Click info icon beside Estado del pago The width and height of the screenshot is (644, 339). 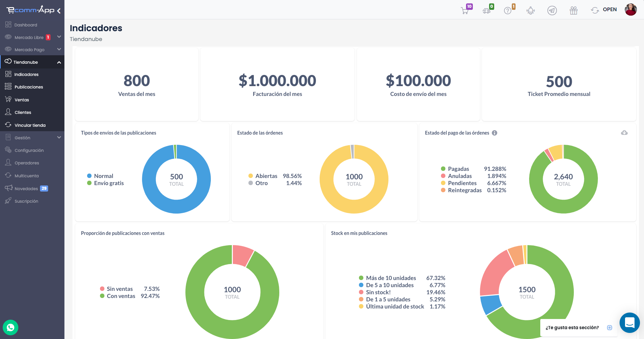(495, 133)
